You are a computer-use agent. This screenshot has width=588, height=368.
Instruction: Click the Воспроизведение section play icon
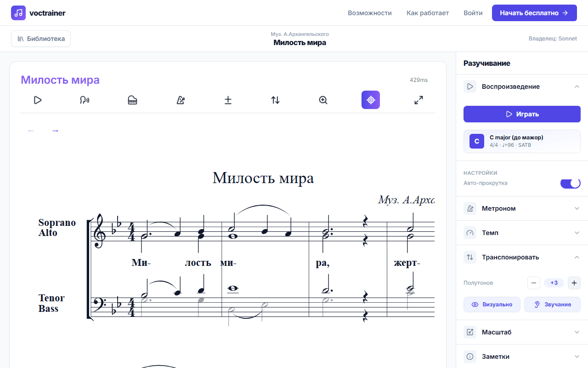(x=470, y=86)
